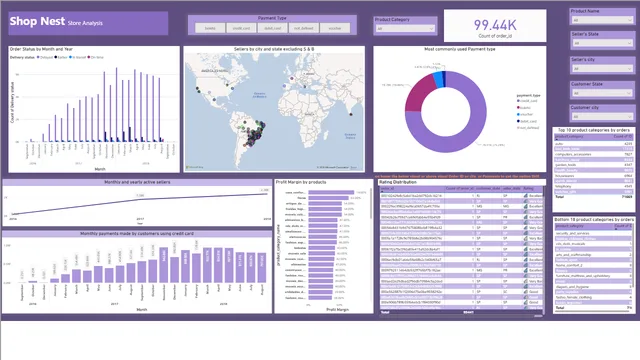This screenshot has height=360, width=640.
Task: Click the garden_tools row in Top 10 table
Action: pyautogui.click(x=593, y=165)
